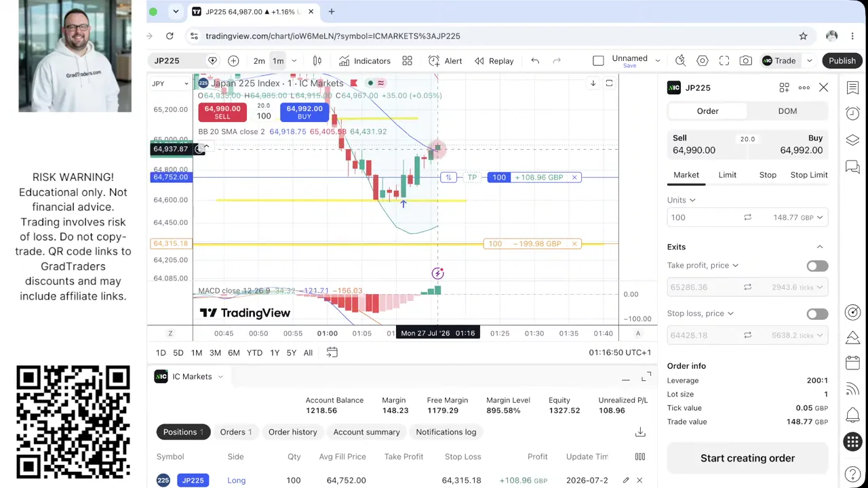The height and width of the screenshot is (488, 868).
Task: Collapse the Exits section
Action: tap(819, 247)
